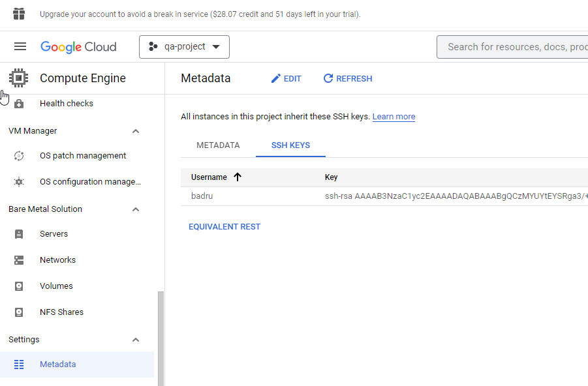Screen dimensions: 588x386
Task: Click the EDIT button for metadata
Action: tap(286, 78)
